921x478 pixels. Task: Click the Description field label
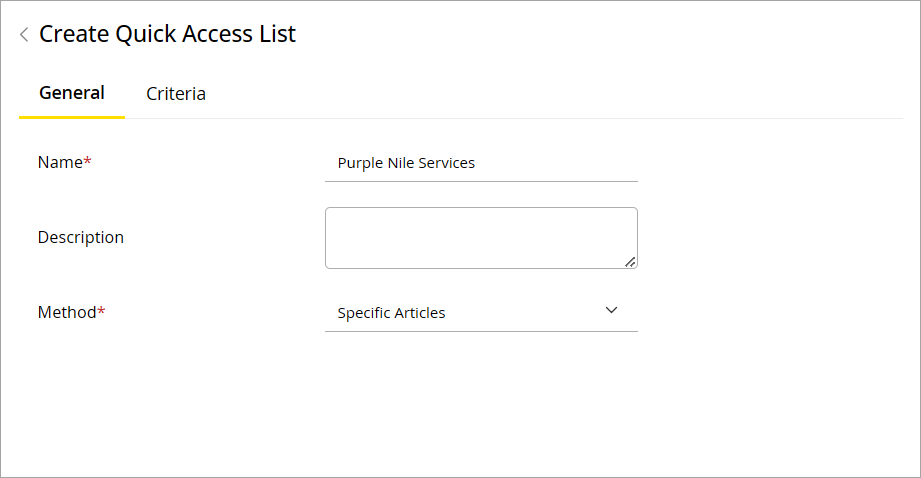(81, 237)
